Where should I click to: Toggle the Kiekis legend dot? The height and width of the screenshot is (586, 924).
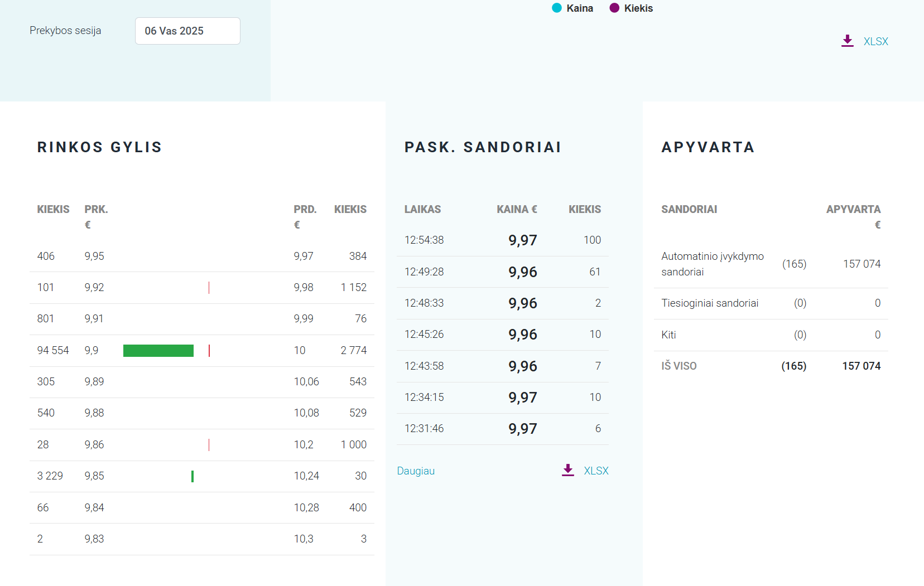coord(614,8)
